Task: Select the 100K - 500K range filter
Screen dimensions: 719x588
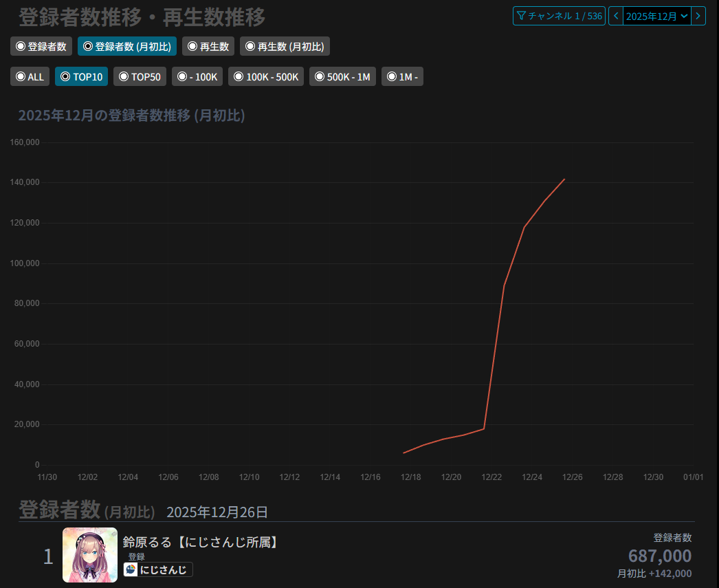Action: pyautogui.click(x=266, y=76)
